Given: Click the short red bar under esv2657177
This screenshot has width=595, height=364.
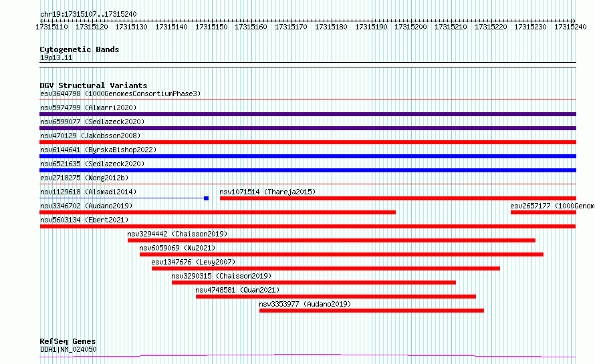Looking at the screenshot, I should (x=544, y=212).
